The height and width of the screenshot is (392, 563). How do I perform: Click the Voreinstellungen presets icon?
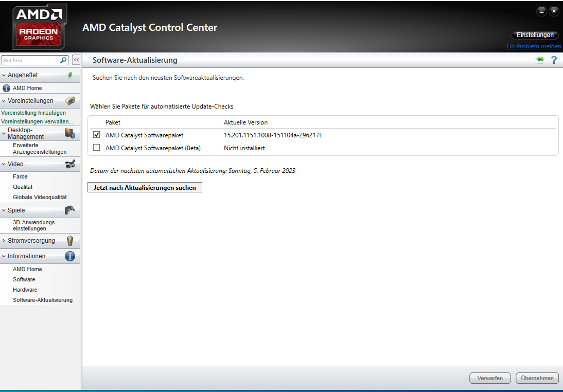(70, 100)
